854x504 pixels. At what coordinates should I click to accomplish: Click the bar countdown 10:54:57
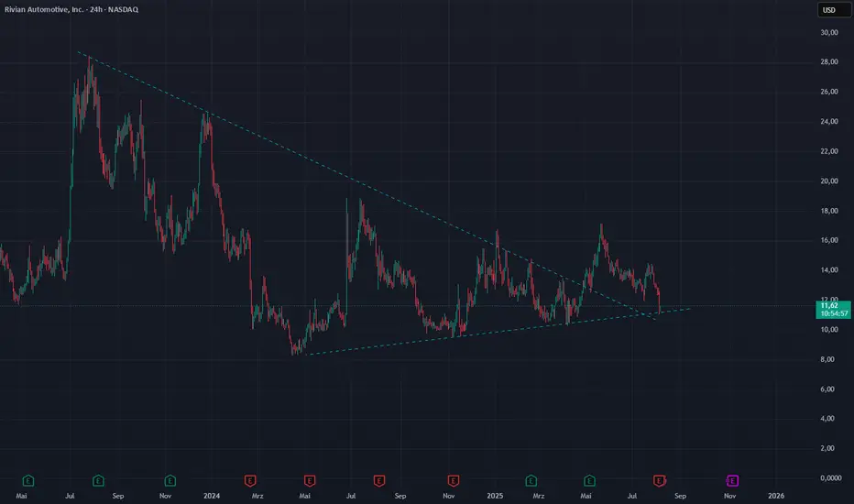(x=834, y=313)
